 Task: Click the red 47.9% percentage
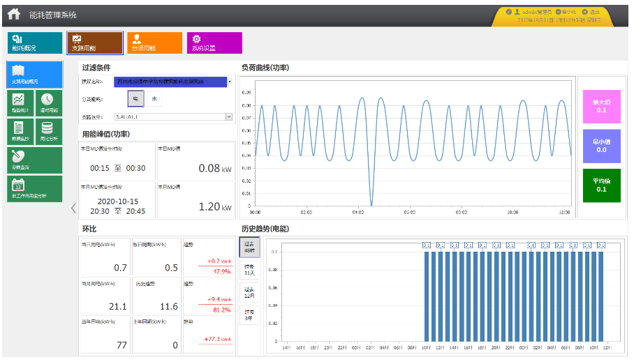(222, 271)
